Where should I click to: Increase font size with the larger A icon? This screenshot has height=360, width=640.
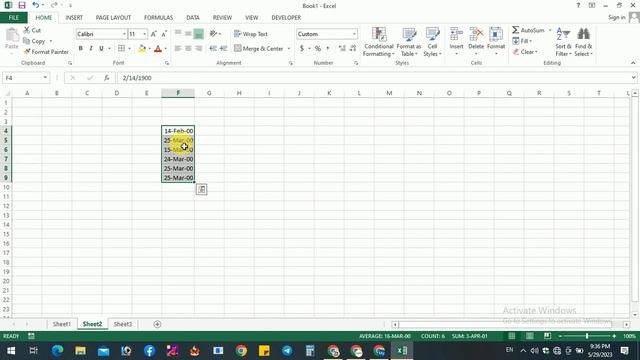click(154, 34)
